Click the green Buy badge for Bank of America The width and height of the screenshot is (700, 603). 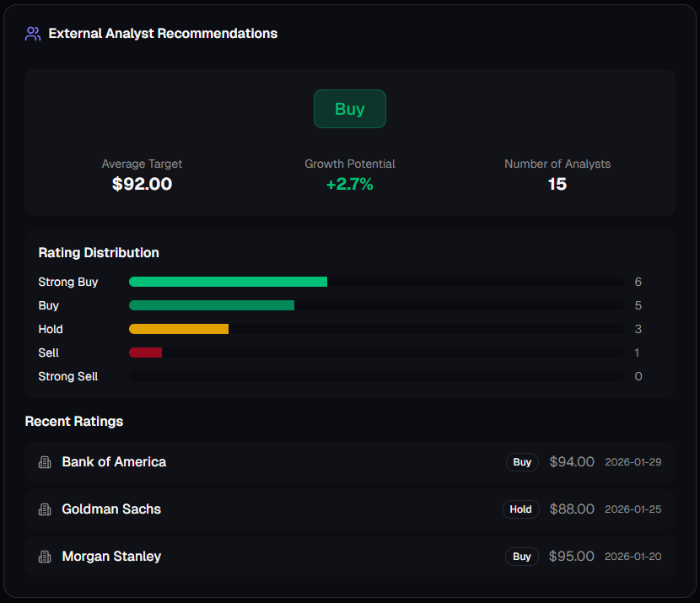[x=522, y=462]
